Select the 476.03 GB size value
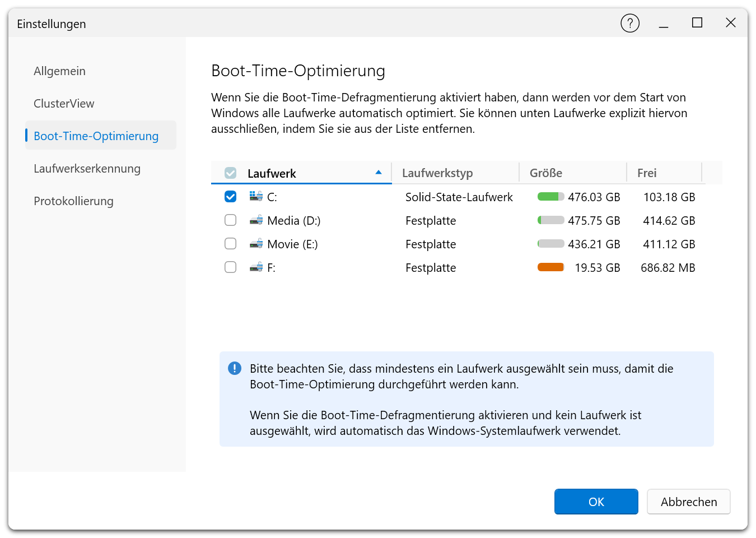Image resolution: width=756 pixels, height=538 pixels. (594, 197)
